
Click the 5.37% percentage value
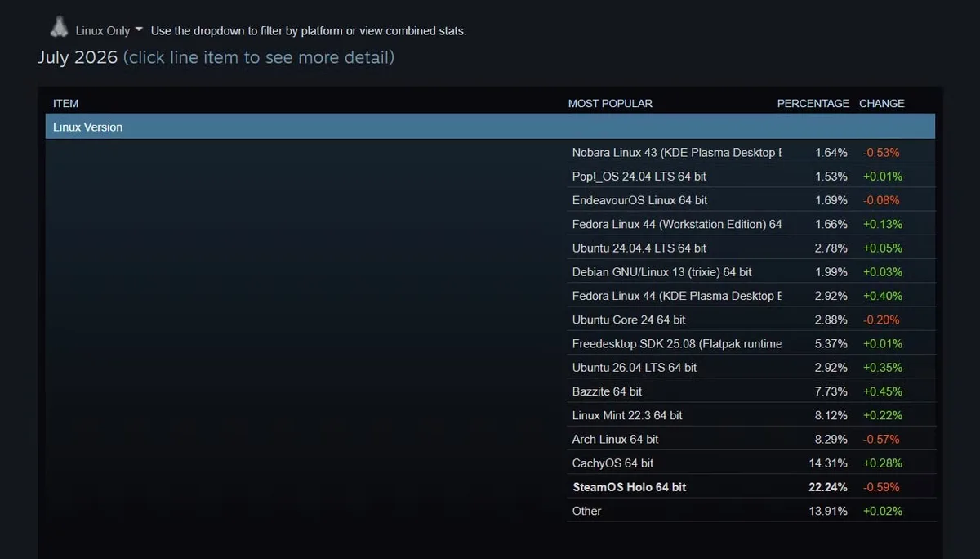(831, 343)
